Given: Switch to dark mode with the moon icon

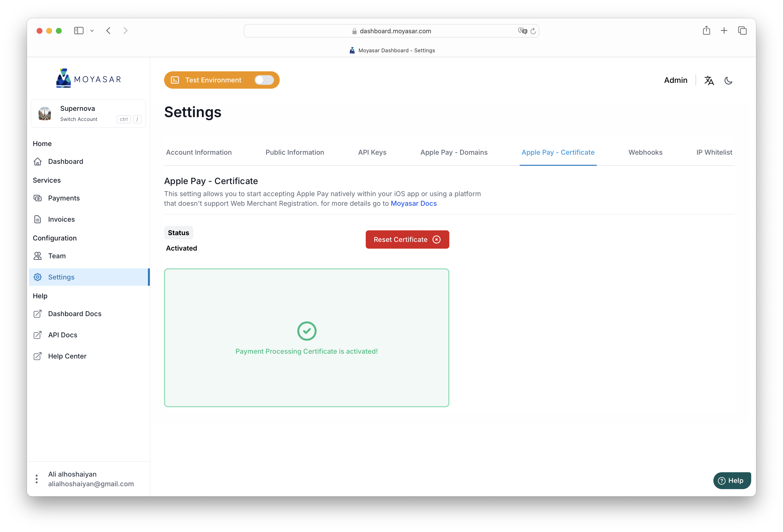Looking at the screenshot, I should (728, 80).
